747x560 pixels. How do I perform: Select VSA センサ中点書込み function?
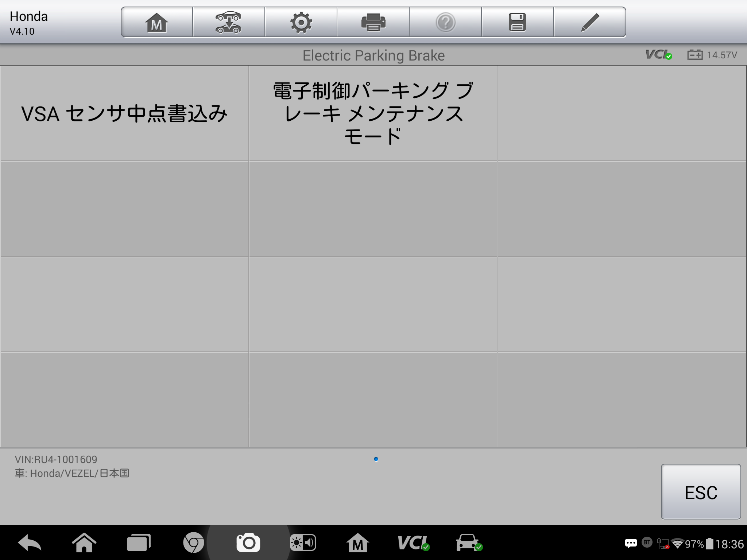click(x=124, y=113)
